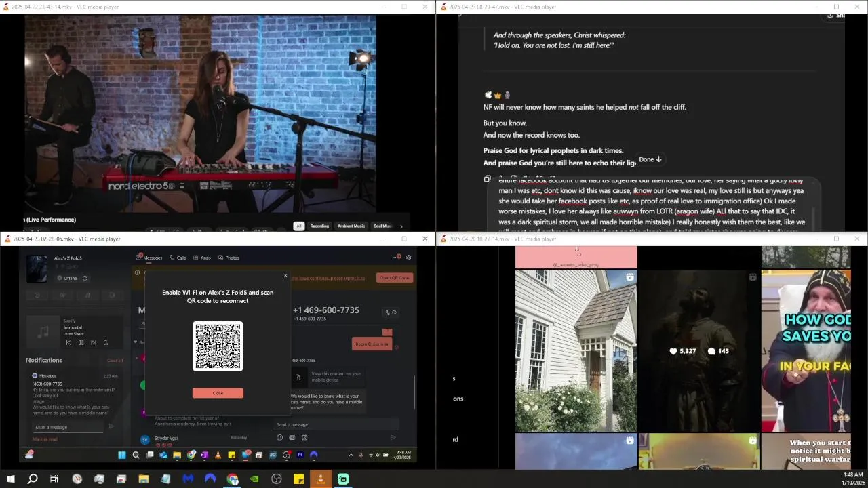Open the teal app icon after VLC on taskbar
This screenshot has width=868, height=488.
point(343,479)
